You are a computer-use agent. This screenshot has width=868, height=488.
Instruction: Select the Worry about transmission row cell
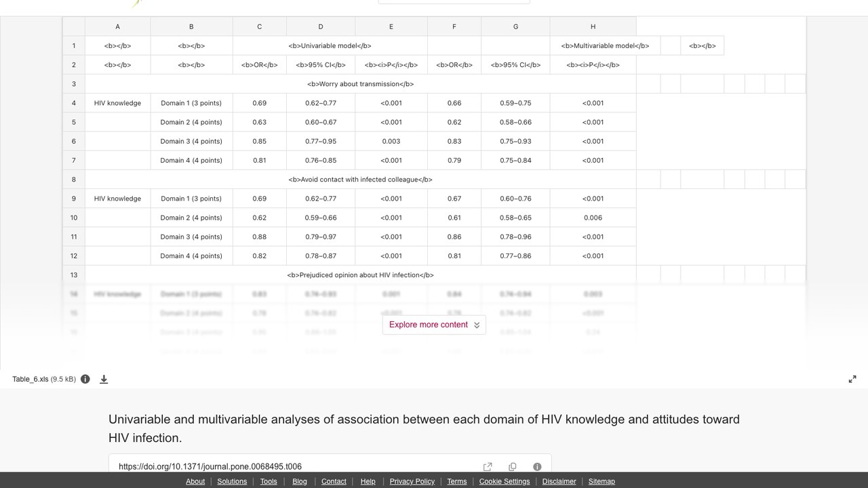pyautogui.click(x=360, y=84)
